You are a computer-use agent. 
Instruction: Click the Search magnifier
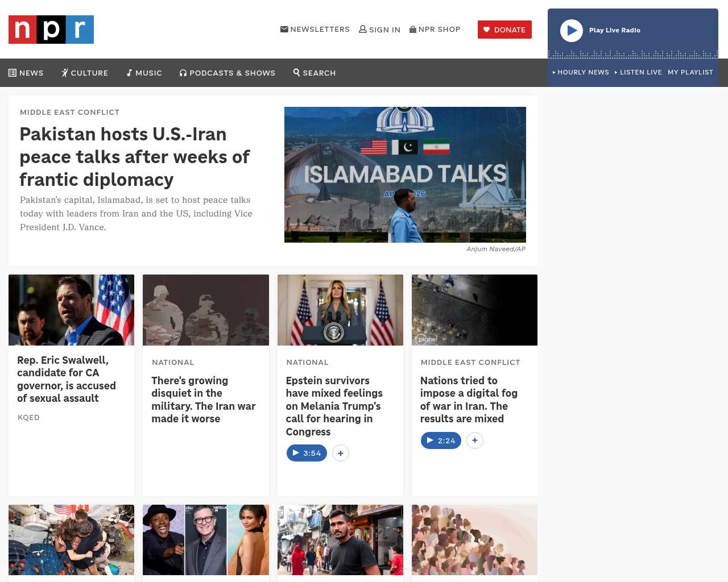click(x=315, y=73)
